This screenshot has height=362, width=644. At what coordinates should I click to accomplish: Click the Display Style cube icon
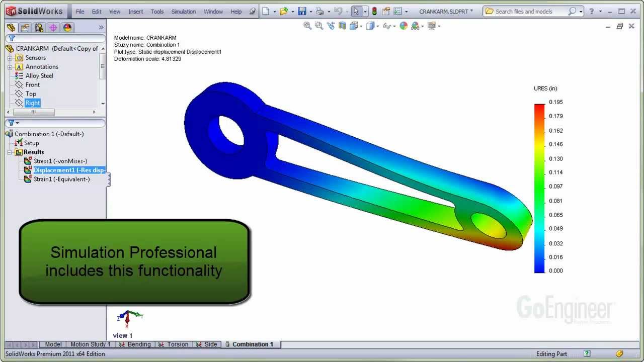pyautogui.click(x=370, y=26)
